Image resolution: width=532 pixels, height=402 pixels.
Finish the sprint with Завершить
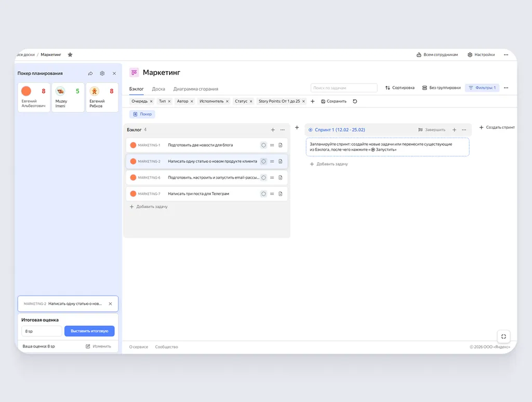click(x=432, y=130)
